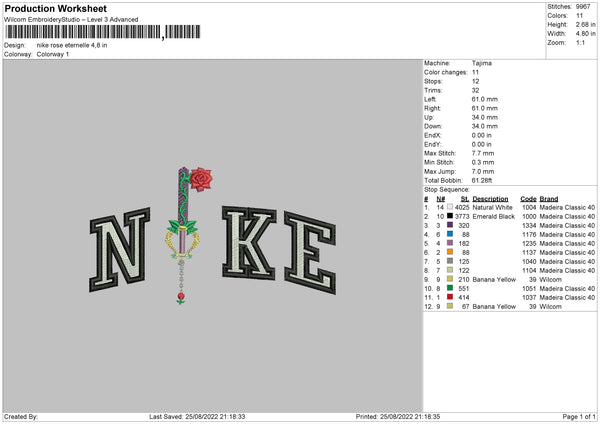600x424 pixels.
Task: Select the green swatch with code 1051
Action: [x=450, y=288]
